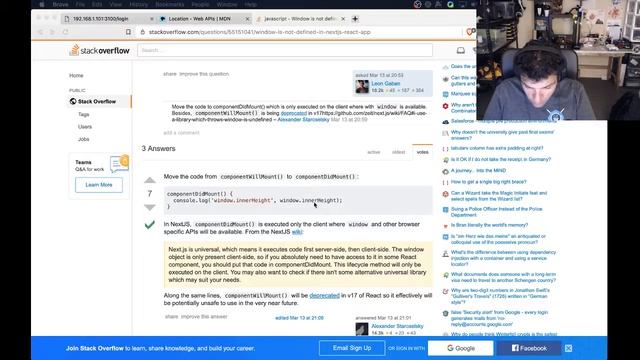Upvote the accepted answer
This screenshot has width=640, height=360.
(x=150, y=180)
